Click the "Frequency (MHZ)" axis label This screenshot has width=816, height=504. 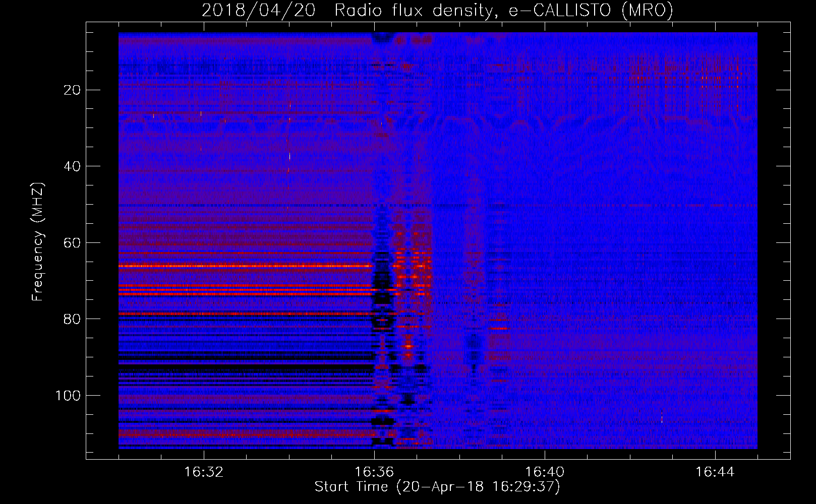point(38,242)
